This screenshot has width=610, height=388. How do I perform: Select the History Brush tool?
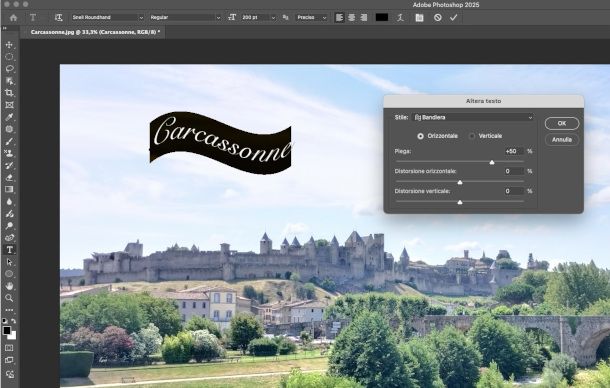pyautogui.click(x=9, y=165)
